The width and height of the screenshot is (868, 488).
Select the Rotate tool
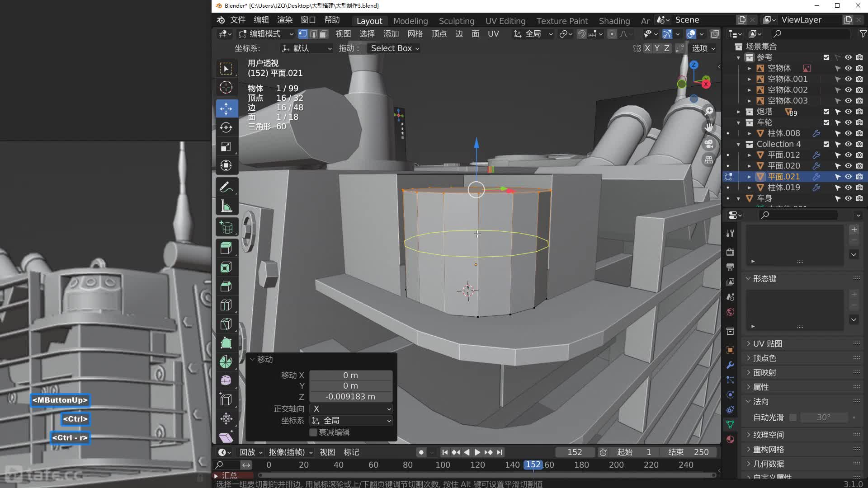(226, 127)
